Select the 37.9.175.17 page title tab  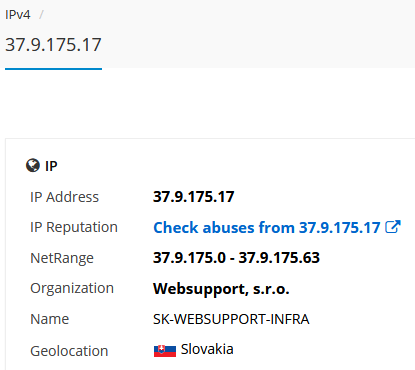point(53,45)
